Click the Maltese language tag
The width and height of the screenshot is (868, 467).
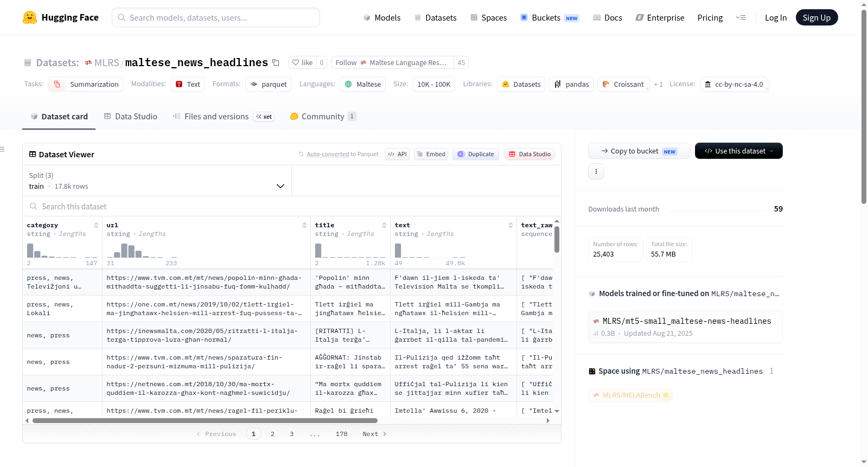[x=363, y=84]
